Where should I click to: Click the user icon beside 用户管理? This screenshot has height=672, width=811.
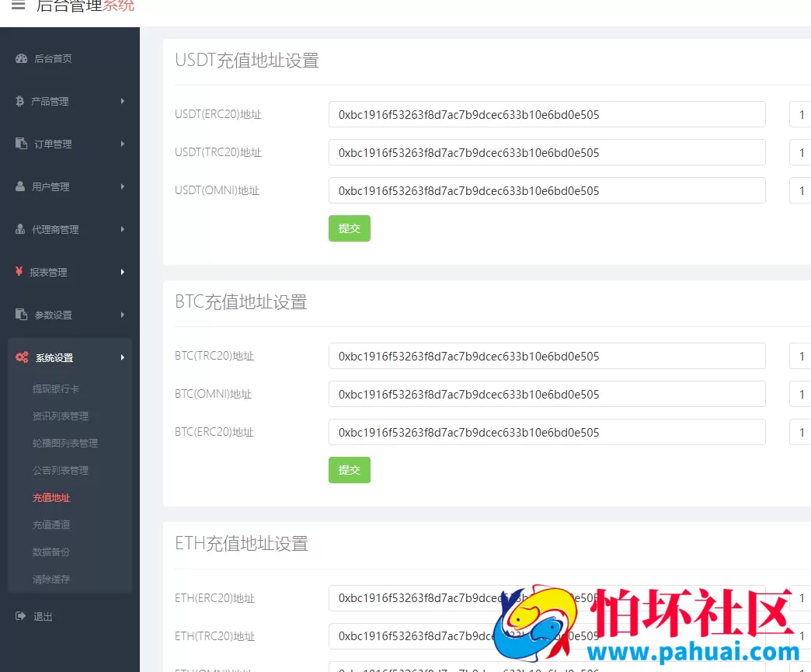20,186
